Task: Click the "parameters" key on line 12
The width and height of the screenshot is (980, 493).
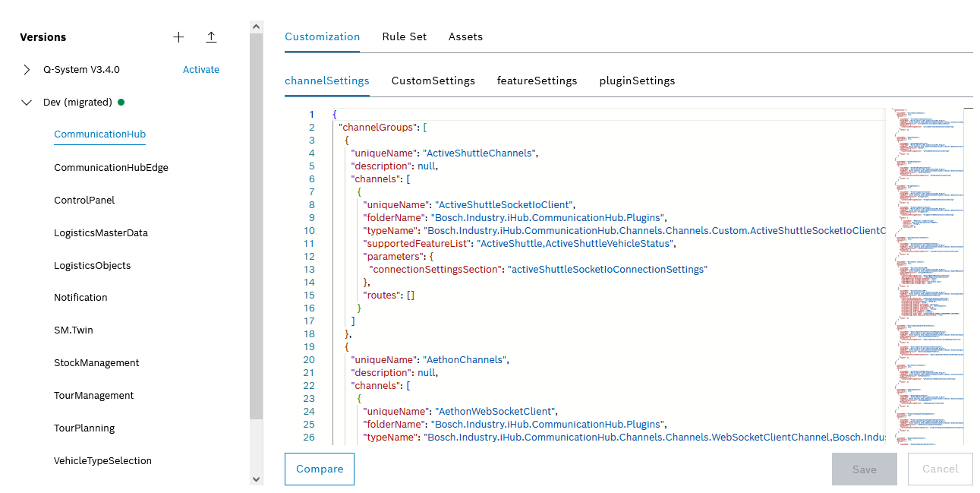Action: (x=393, y=257)
